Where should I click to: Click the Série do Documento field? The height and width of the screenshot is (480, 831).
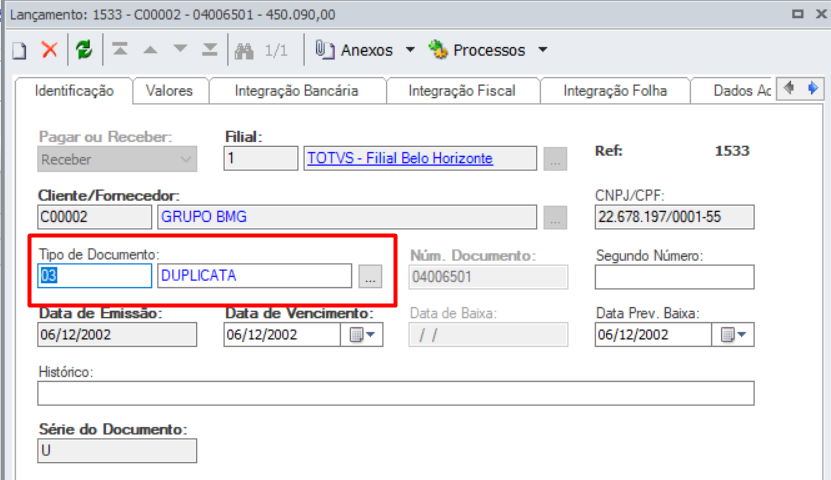click(x=117, y=451)
